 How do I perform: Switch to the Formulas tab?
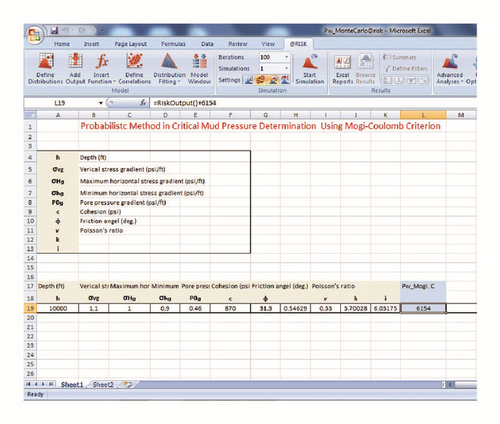[173, 44]
